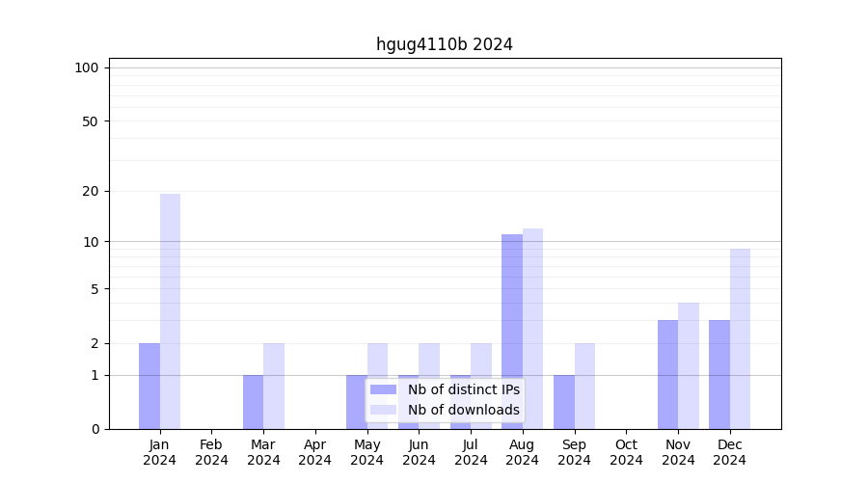Select the March downloads bar
The image size is (868, 482).
point(274,386)
